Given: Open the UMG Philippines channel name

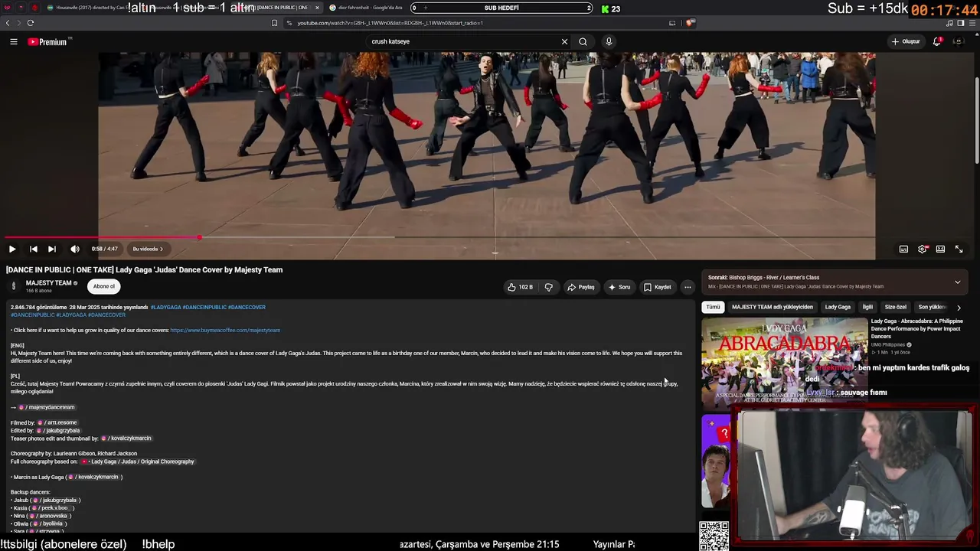Looking at the screenshot, I should coord(888,344).
